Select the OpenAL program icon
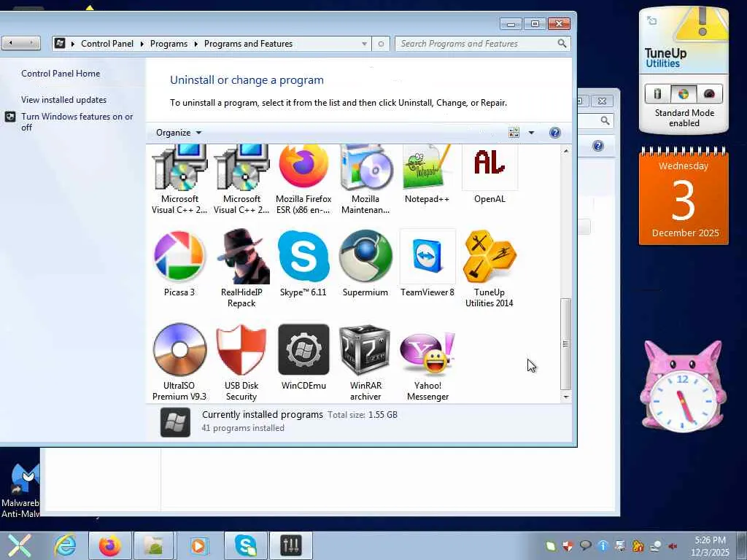Image resolution: width=747 pixels, height=560 pixels. [x=489, y=174]
